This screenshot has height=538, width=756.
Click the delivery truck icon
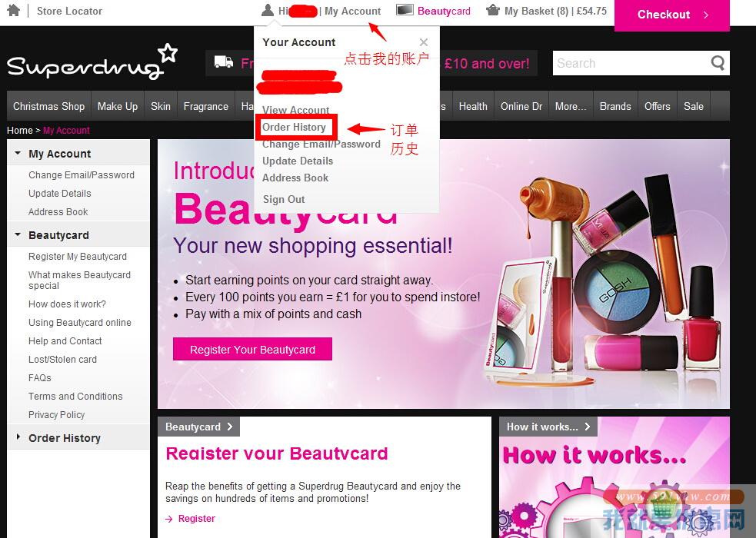point(223,62)
